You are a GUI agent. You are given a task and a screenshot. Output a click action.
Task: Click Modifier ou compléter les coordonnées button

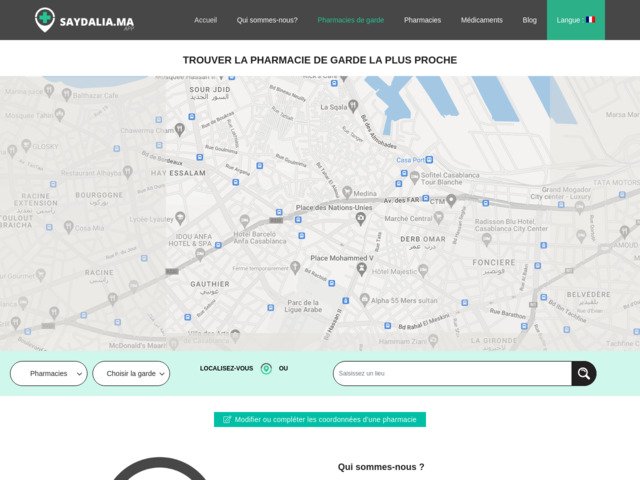[x=320, y=420]
